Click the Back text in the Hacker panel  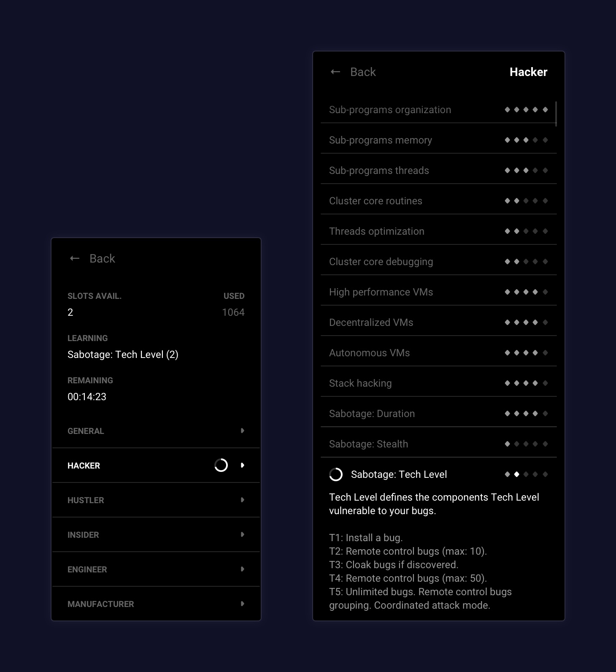click(363, 72)
